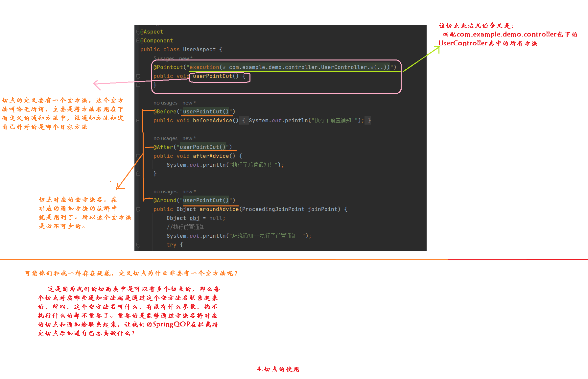Click 'no usages' hint above @Before
This screenshot has height=379, width=588.
(165, 103)
